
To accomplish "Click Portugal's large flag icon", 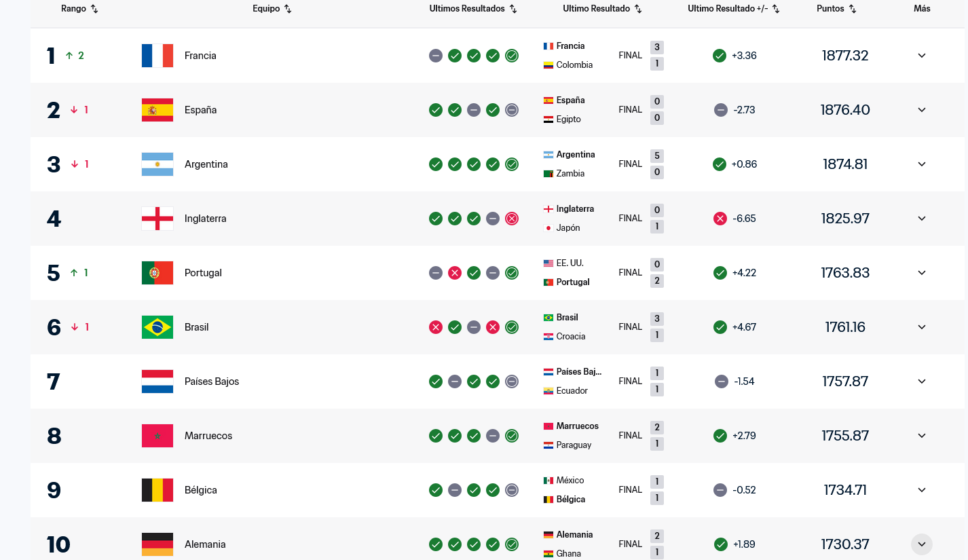I will (157, 273).
